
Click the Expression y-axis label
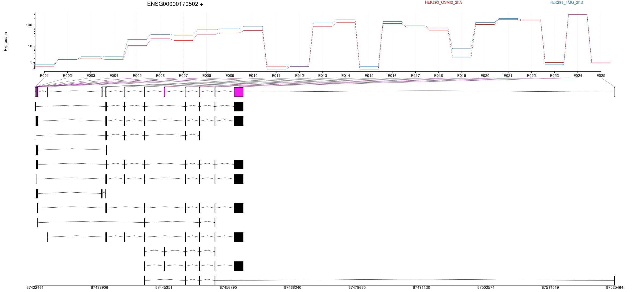(x=6, y=42)
